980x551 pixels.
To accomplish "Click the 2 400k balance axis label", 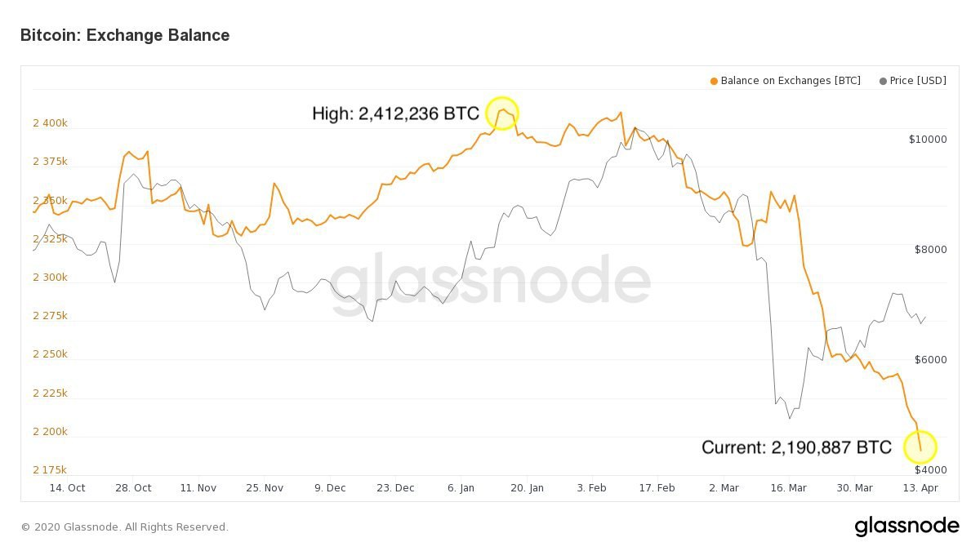I will [x=50, y=123].
